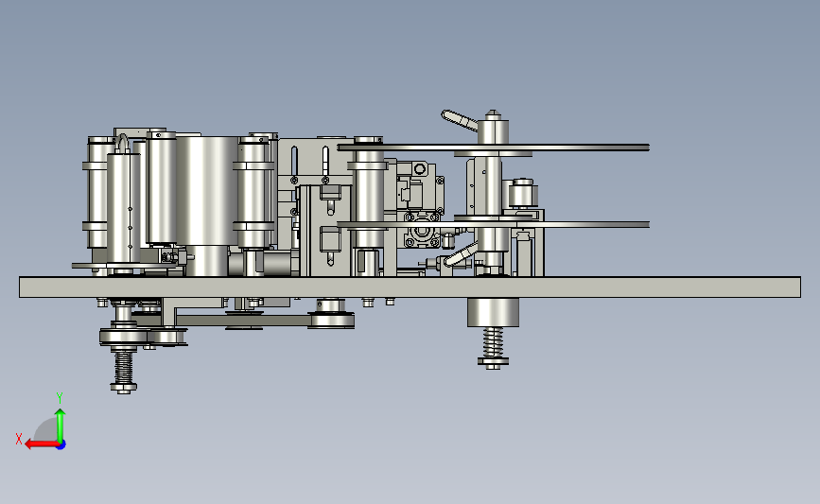820x504 pixels.
Task: Click the green Y axis arrow of the triad
Action: 61,426
